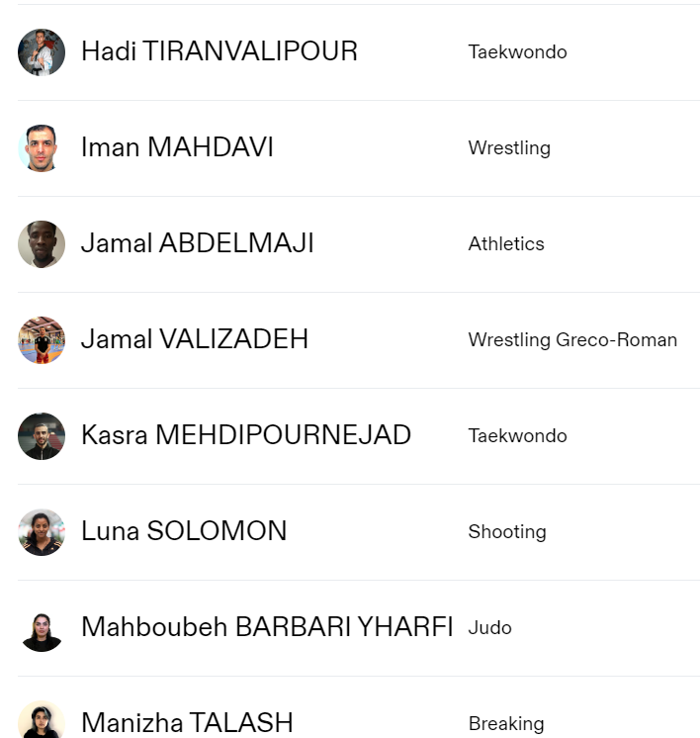Screen dimensions: 700x738
Task: Click the Judo discipline text
Action: pos(489,628)
